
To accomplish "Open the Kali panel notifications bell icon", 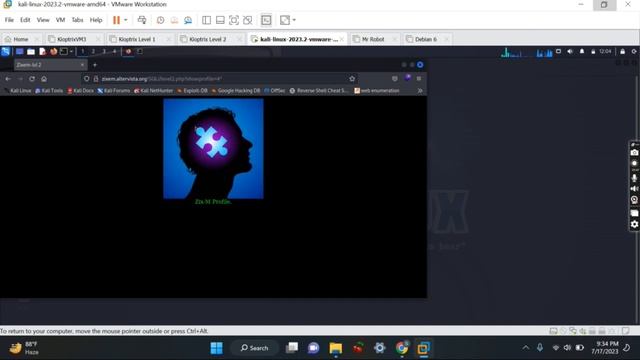I will coord(582,51).
